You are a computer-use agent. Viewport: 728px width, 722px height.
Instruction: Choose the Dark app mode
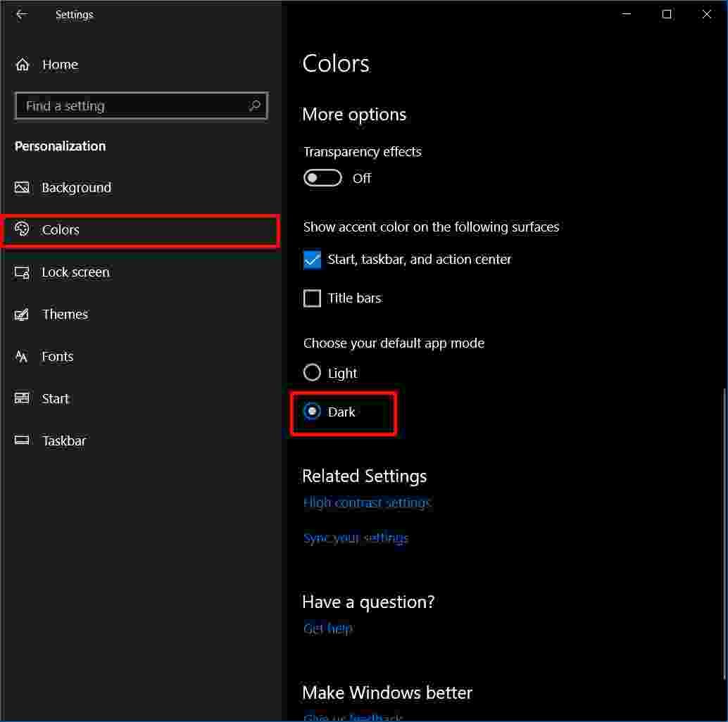pyautogui.click(x=312, y=412)
